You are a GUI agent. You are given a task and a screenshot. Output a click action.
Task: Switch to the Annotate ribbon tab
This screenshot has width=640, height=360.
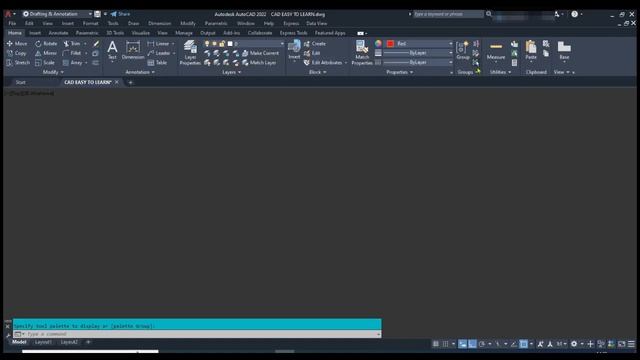(58, 33)
